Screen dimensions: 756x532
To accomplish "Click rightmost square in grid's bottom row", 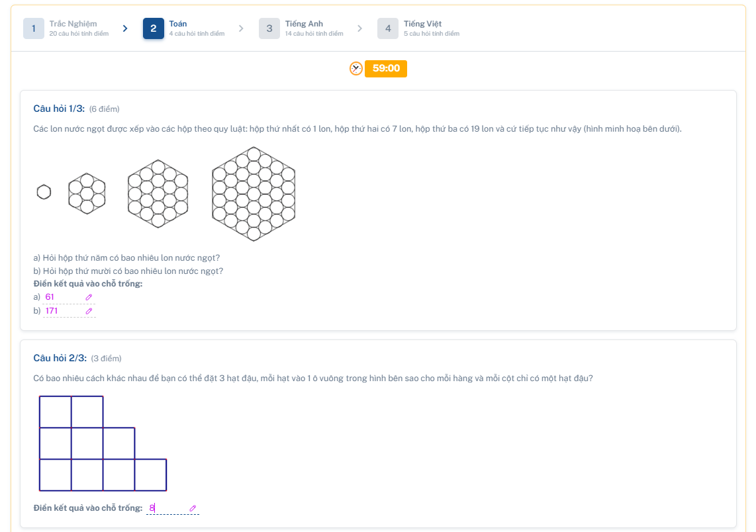I will (x=150, y=475).
